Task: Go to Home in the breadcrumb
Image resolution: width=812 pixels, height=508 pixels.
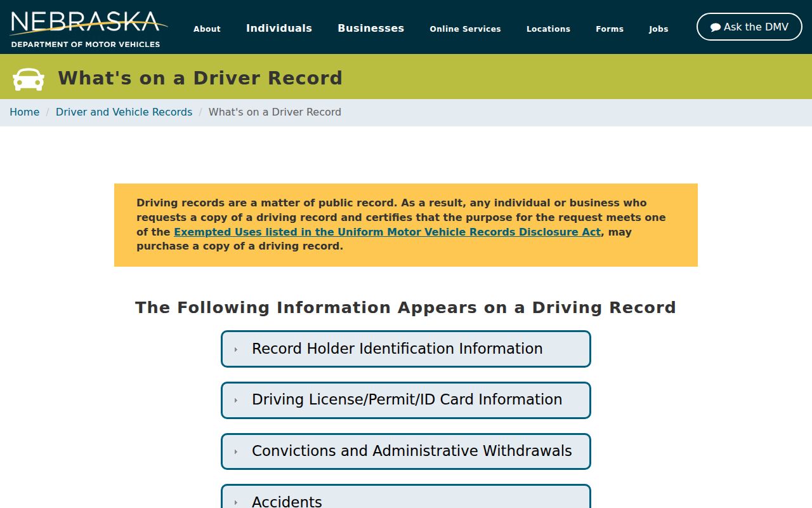Action: (25, 112)
